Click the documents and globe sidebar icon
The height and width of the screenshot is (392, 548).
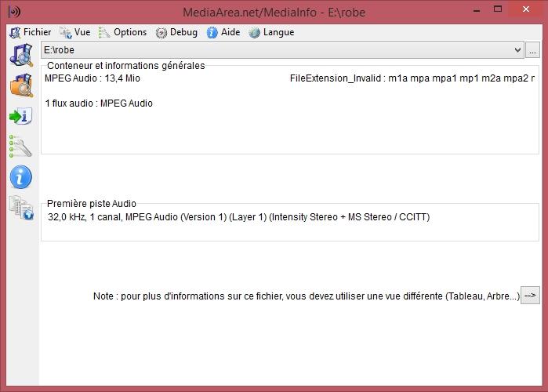pos(21,208)
